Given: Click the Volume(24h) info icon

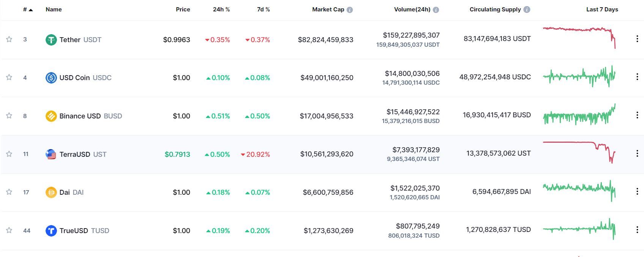Looking at the screenshot, I should [436, 10].
